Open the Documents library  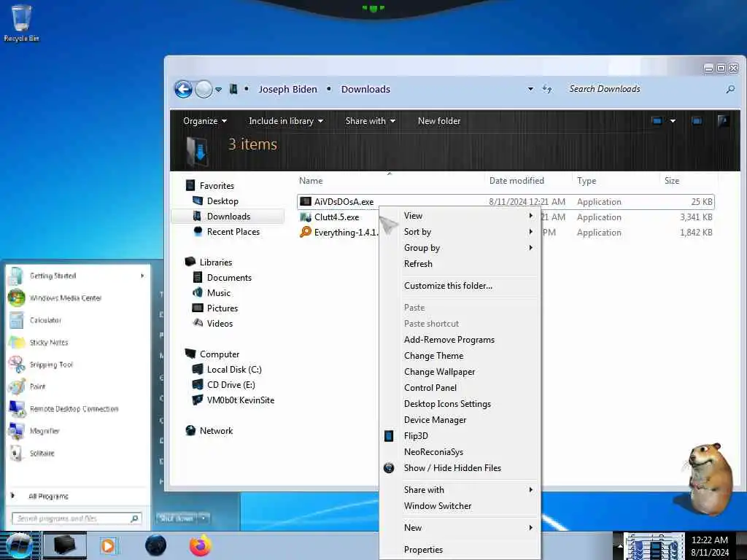[229, 278]
